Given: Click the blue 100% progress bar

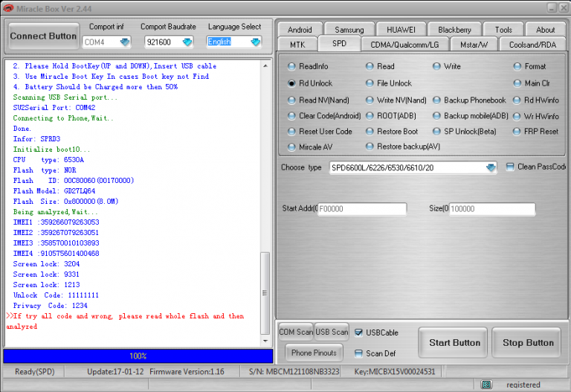Looking at the screenshot, I should (x=138, y=356).
